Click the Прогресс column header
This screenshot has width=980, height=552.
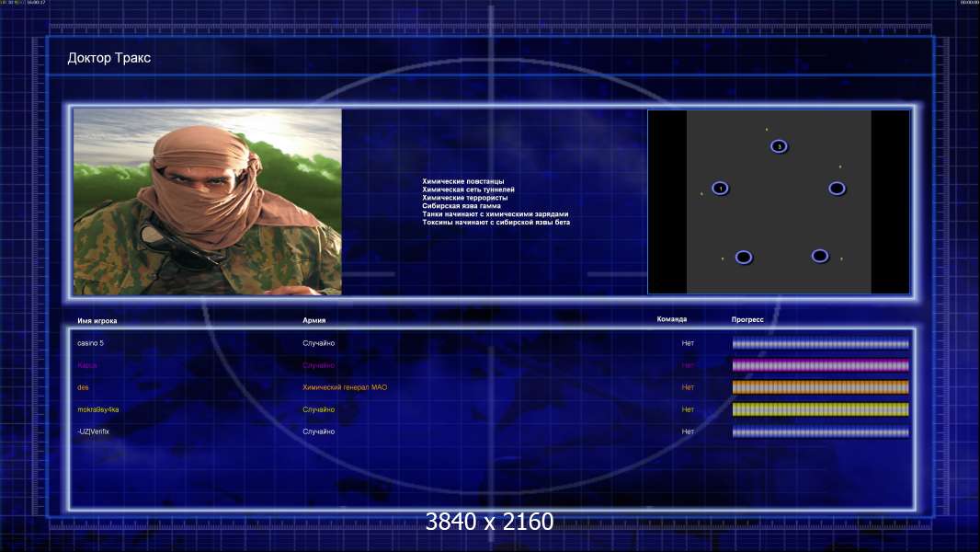point(747,319)
